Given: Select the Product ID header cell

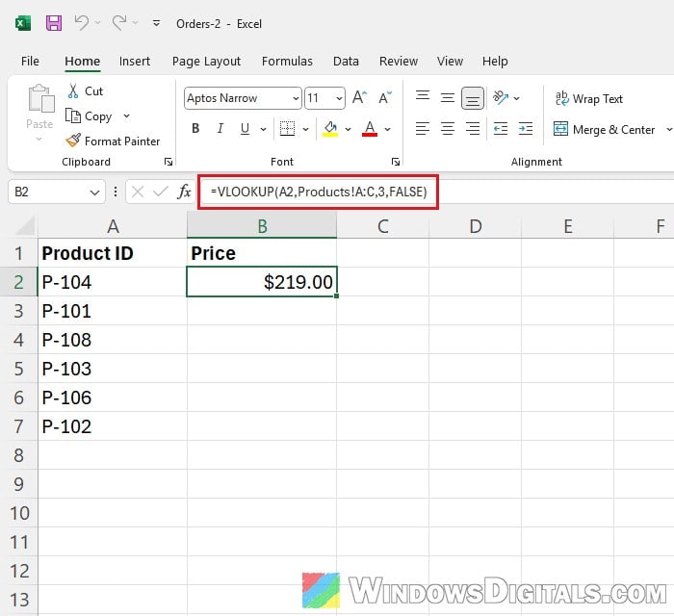Looking at the screenshot, I should (x=113, y=253).
